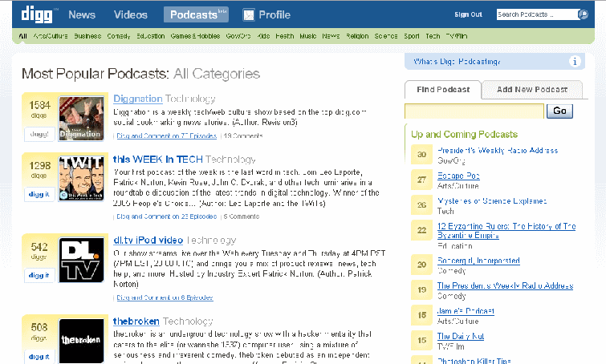The height and width of the screenshot is (364, 606).
Task: Click the Diggnation thumbnail
Action: coord(81,119)
